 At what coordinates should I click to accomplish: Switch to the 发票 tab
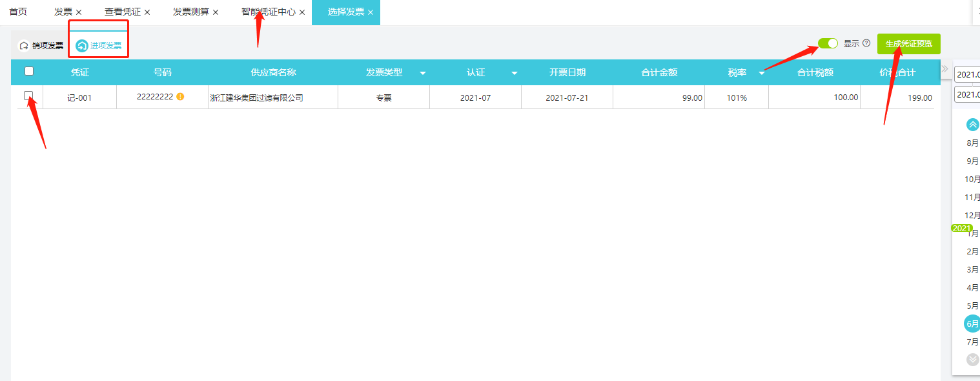[63, 12]
